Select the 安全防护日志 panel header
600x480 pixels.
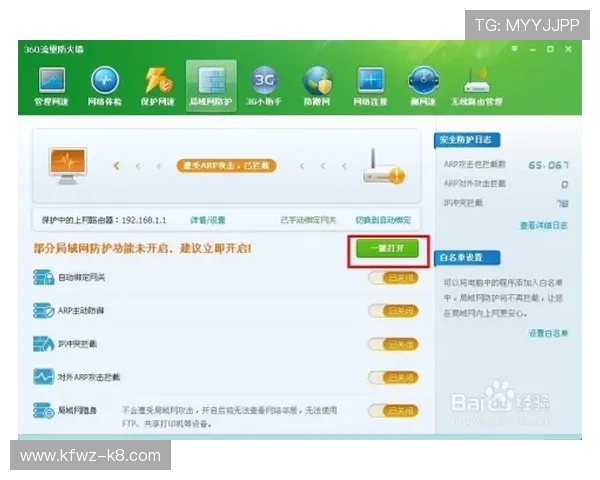point(467,140)
